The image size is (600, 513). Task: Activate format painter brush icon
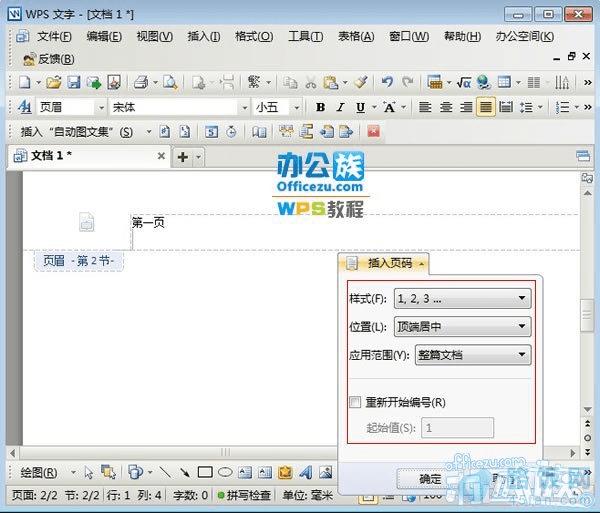[x=361, y=82]
